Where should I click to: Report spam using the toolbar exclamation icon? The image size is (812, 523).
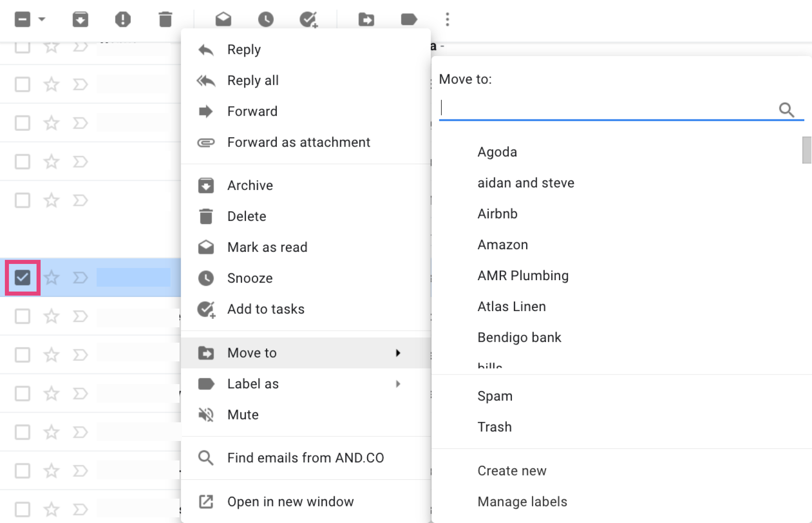(x=123, y=19)
